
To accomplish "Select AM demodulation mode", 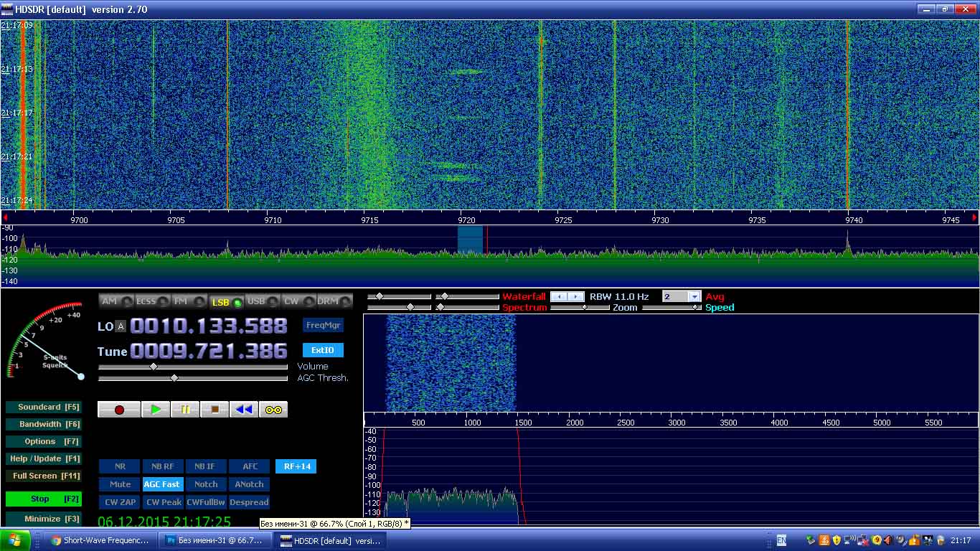I will [116, 302].
